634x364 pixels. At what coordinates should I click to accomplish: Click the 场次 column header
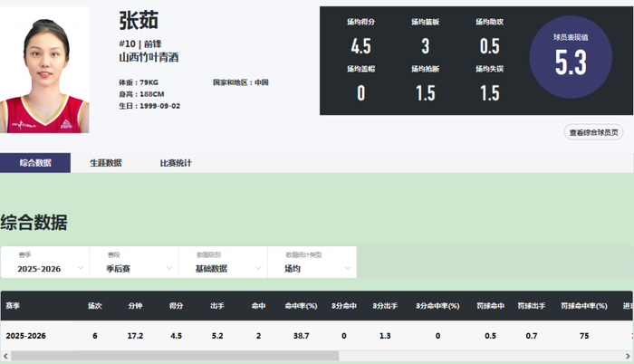94,306
